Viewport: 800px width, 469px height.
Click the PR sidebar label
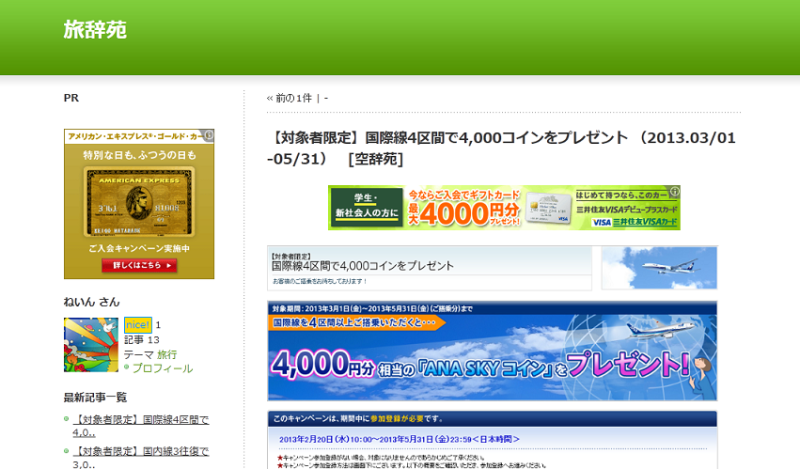(71, 98)
